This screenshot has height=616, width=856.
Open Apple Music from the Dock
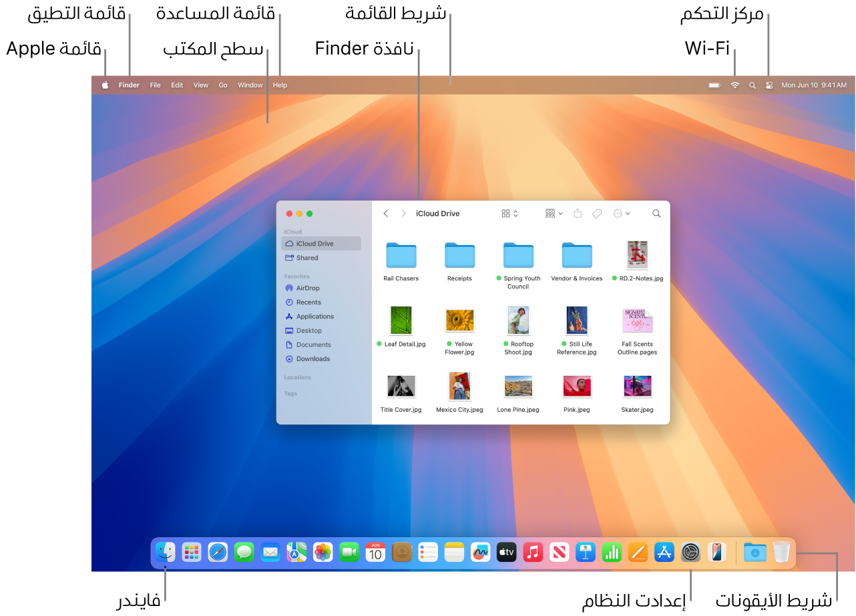(x=532, y=552)
